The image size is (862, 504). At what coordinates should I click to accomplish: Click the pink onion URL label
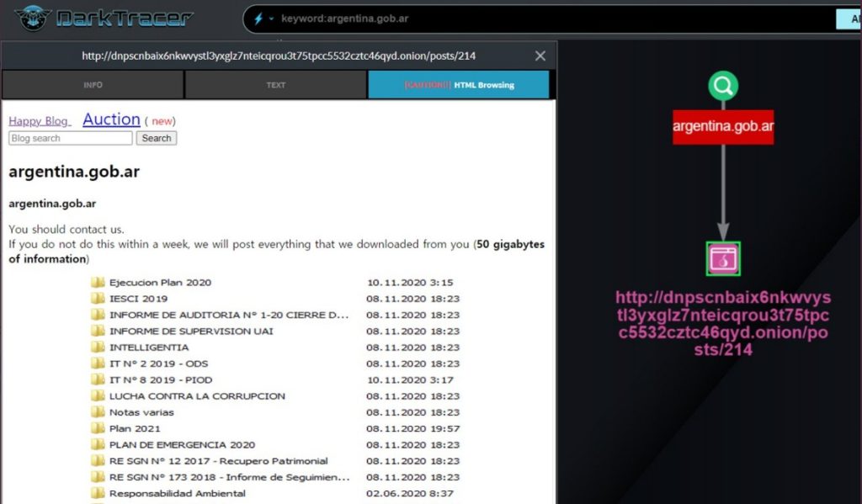point(722,323)
